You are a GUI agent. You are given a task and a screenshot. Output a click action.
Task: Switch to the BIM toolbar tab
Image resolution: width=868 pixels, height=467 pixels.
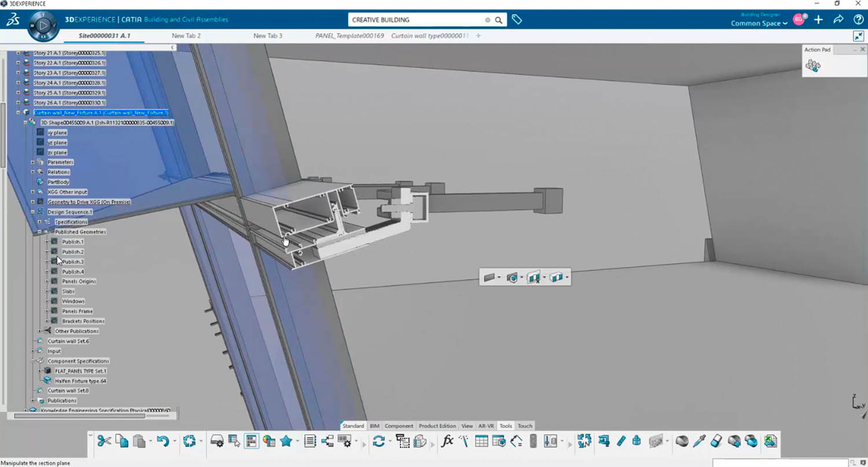click(374, 426)
